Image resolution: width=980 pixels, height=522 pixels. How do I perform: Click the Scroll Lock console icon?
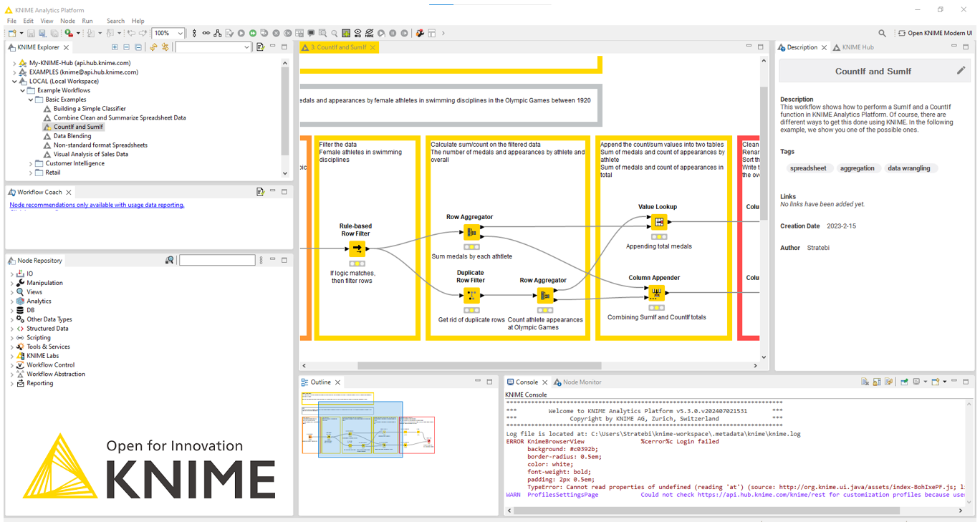(877, 382)
